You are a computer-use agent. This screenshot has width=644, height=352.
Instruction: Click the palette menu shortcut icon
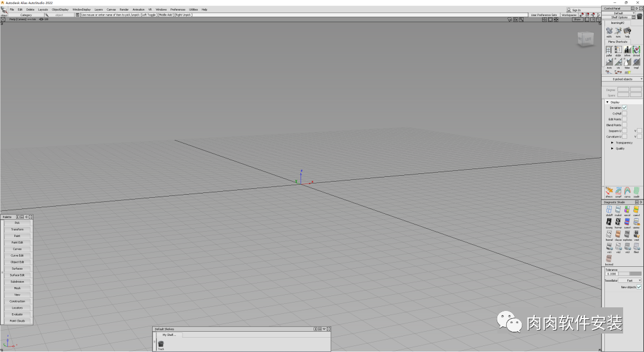click(609, 49)
